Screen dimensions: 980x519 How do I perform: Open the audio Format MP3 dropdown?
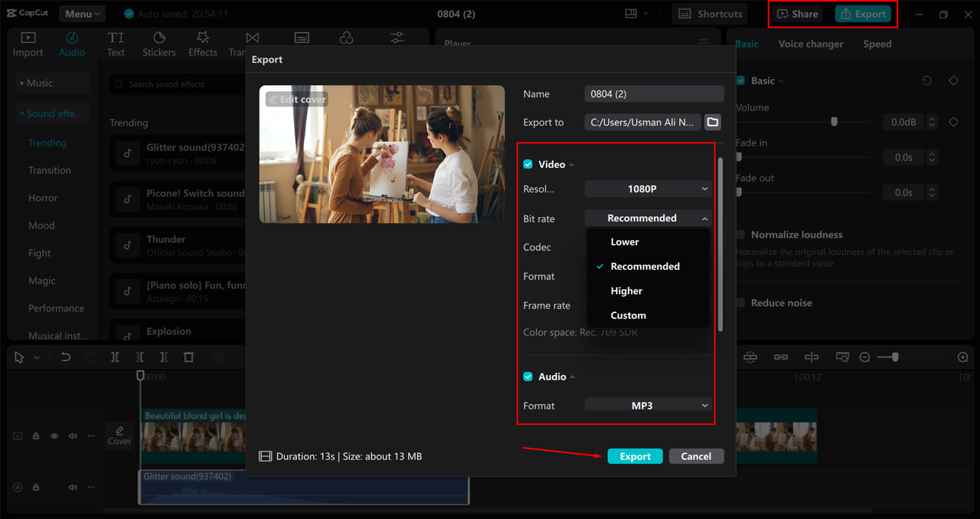tap(648, 406)
